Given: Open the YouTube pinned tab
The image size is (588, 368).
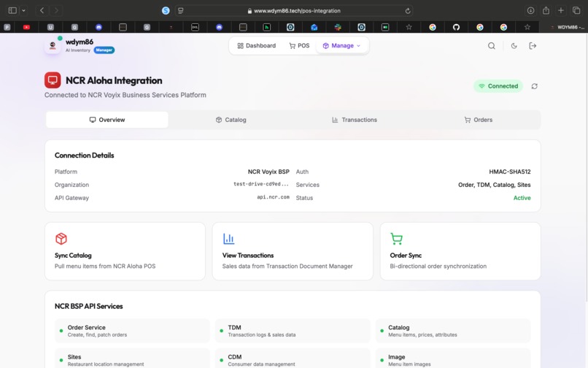Looking at the screenshot, I should point(26,27).
